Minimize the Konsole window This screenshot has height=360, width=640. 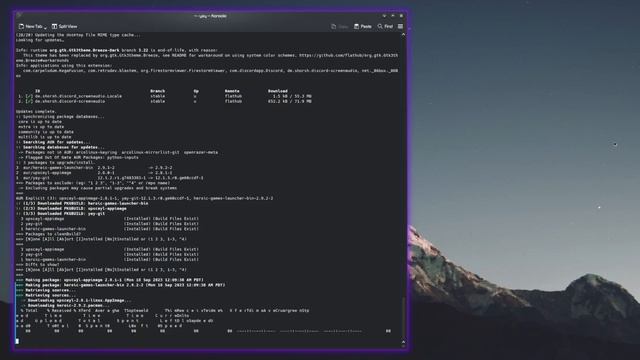384,16
